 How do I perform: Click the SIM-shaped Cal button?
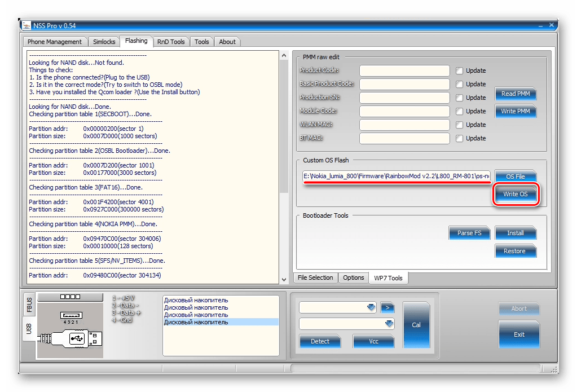coord(416,324)
